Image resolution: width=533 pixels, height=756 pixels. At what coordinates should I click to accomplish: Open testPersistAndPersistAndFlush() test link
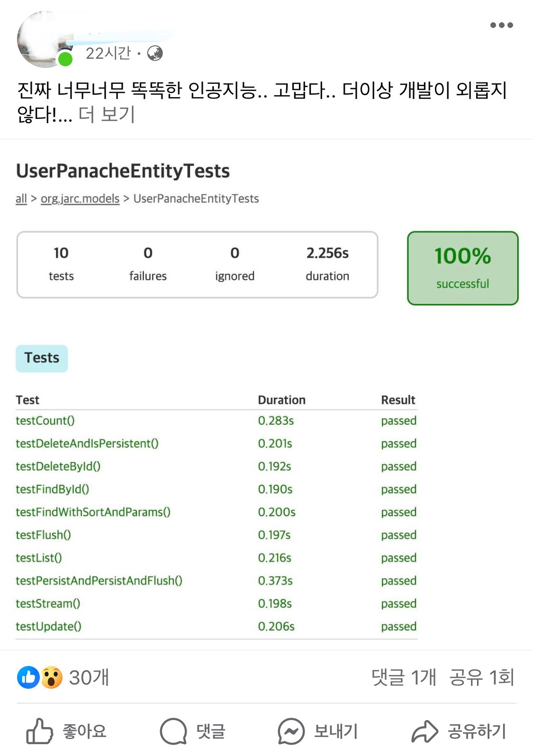(99, 581)
